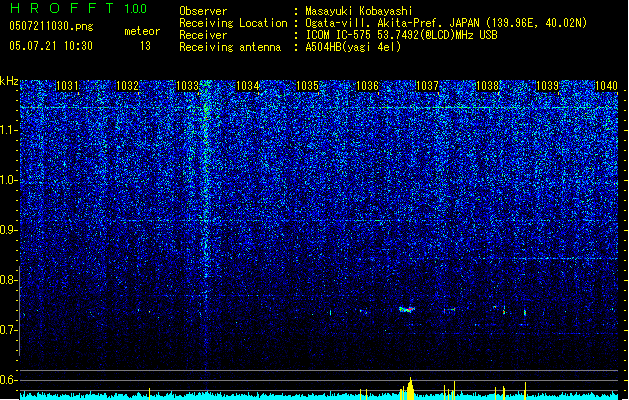The image size is (629, 400).
Task: Click the 0.7 kHz frequency tick label
Action: pyautogui.click(x=8, y=330)
